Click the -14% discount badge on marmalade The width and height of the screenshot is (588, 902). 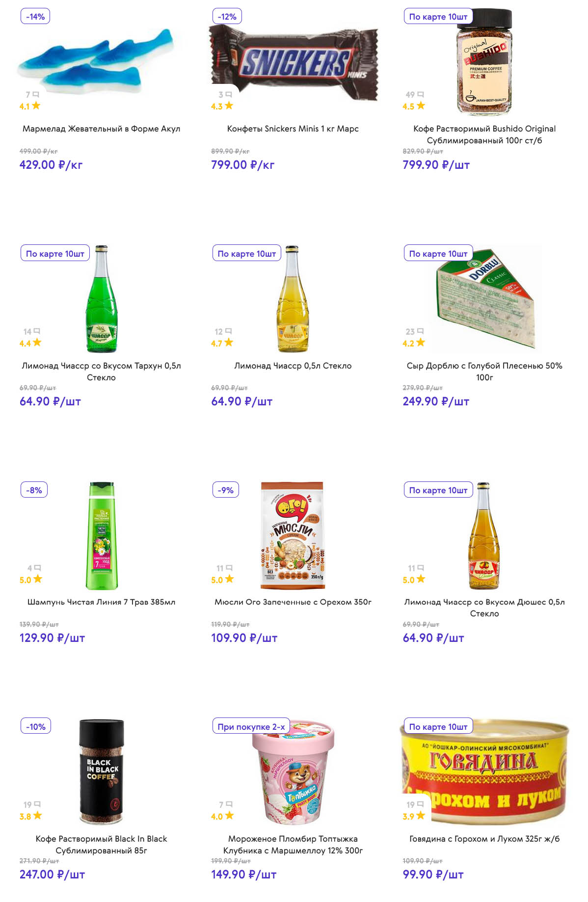(35, 17)
